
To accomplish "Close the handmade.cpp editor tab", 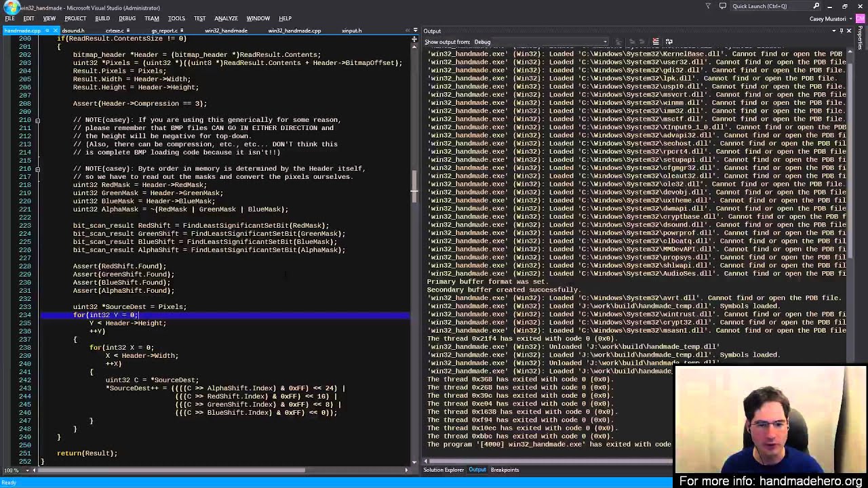I will (x=56, y=30).
